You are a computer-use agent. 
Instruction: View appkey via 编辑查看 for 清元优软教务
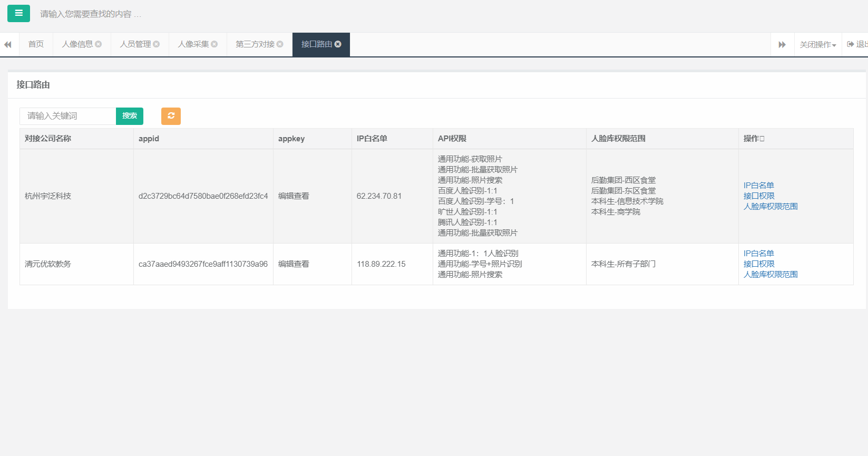pos(294,264)
